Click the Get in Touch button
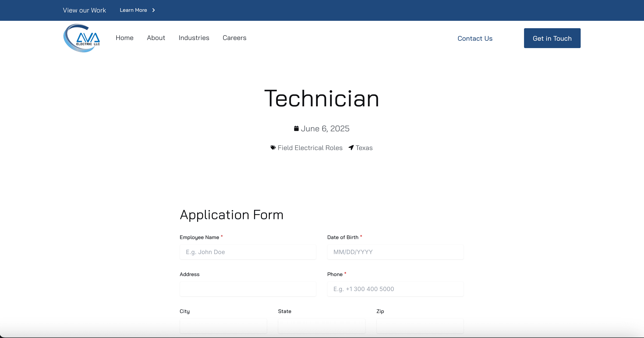 click(552, 38)
